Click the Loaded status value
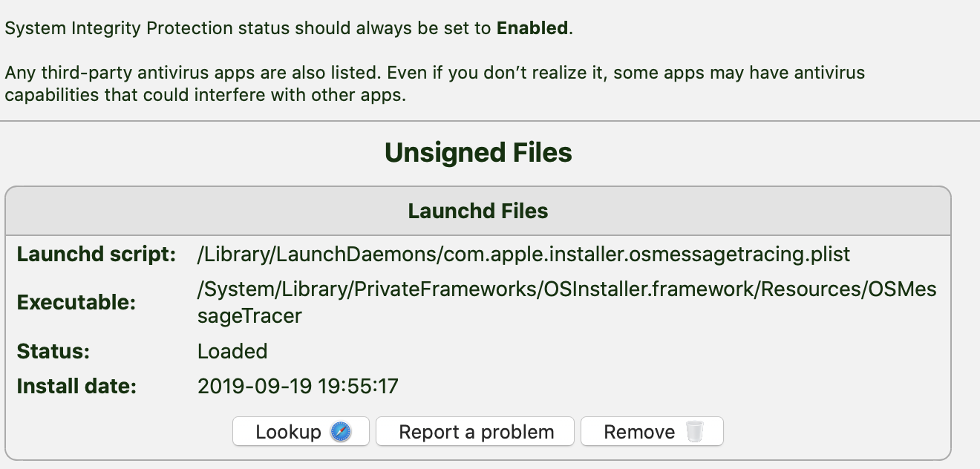The height and width of the screenshot is (469, 980). click(232, 351)
